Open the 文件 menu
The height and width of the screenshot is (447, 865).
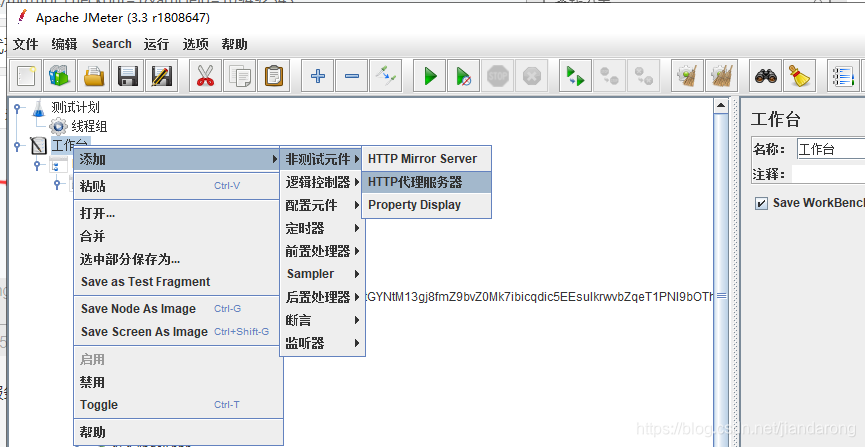click(25, 44)
